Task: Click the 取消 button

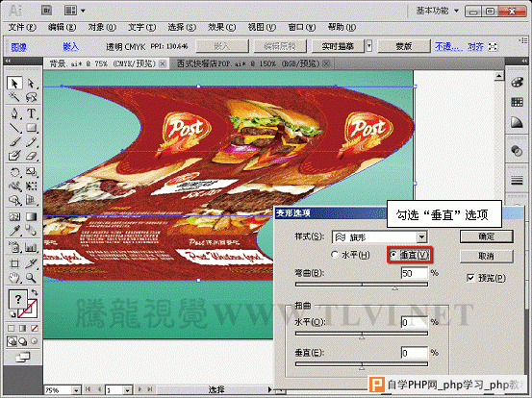Action: tap(486, 257)
